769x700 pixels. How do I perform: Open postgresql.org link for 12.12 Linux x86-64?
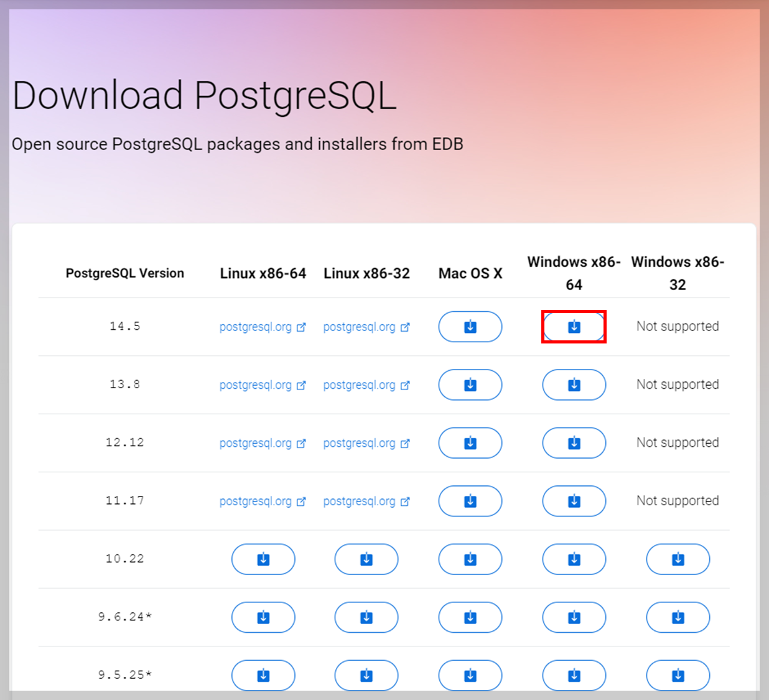coord(263,443)
